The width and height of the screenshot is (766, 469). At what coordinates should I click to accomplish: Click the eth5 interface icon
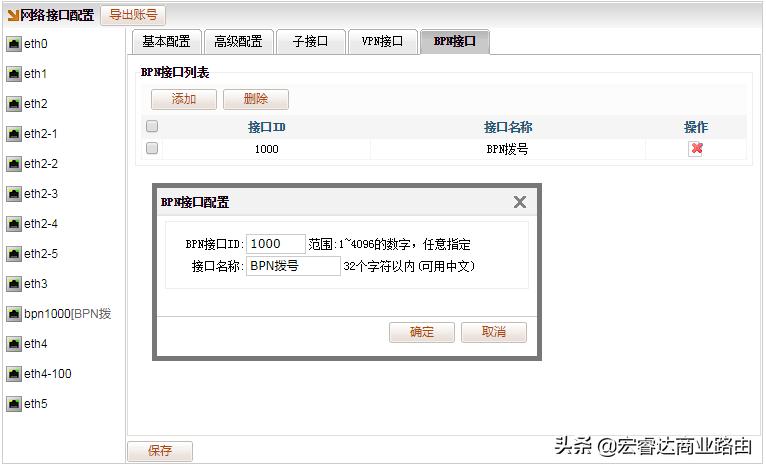[14, 404]
